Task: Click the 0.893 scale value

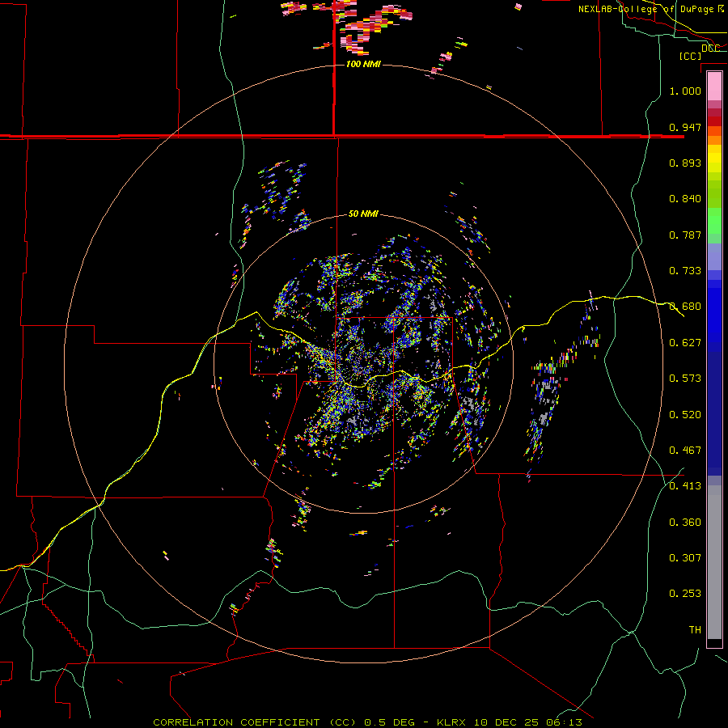Action: 685,163
